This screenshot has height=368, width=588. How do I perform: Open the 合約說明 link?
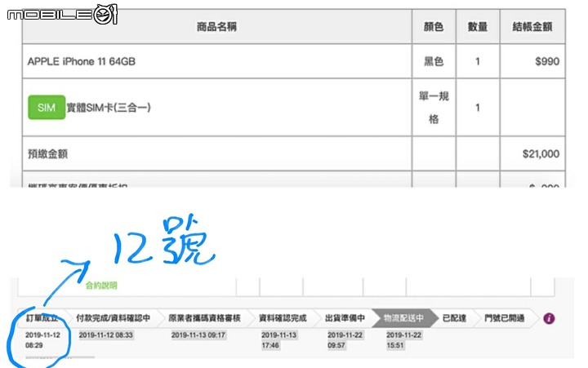coord(101,286)
